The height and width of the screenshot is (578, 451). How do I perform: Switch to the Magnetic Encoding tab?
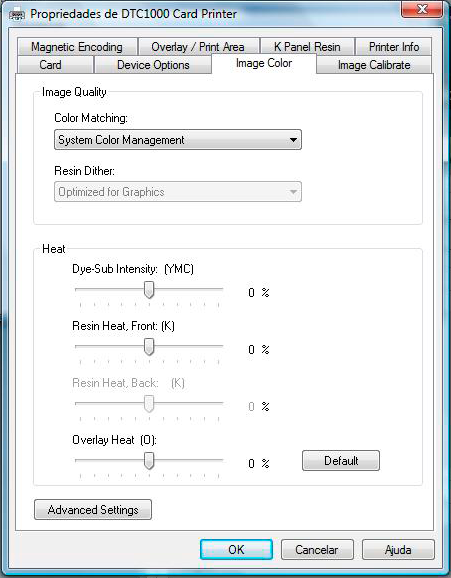tap(77, 47)
